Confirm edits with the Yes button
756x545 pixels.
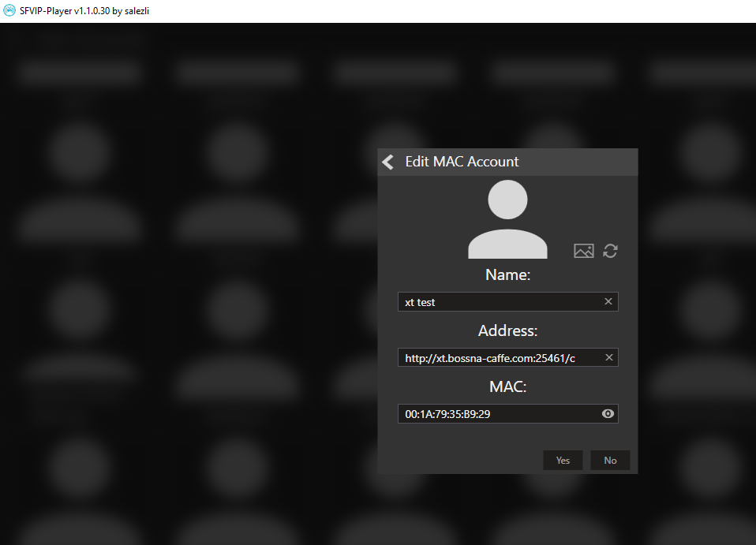[x=563, y=460]
